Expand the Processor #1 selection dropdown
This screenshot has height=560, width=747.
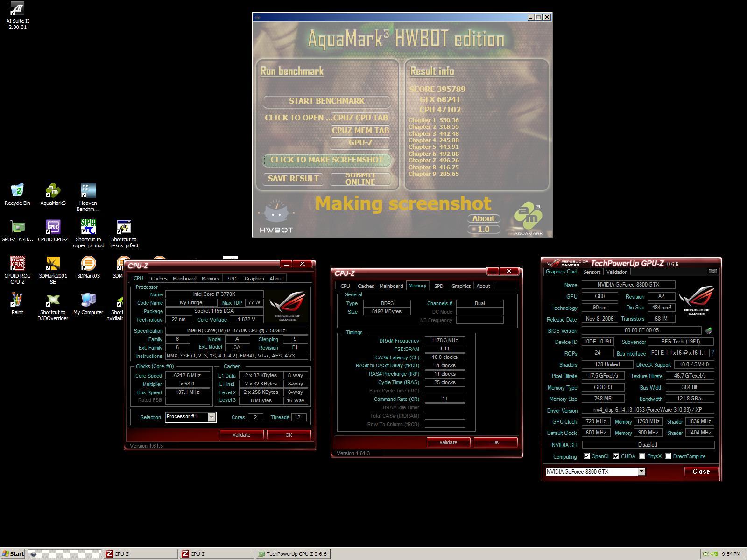211,417
